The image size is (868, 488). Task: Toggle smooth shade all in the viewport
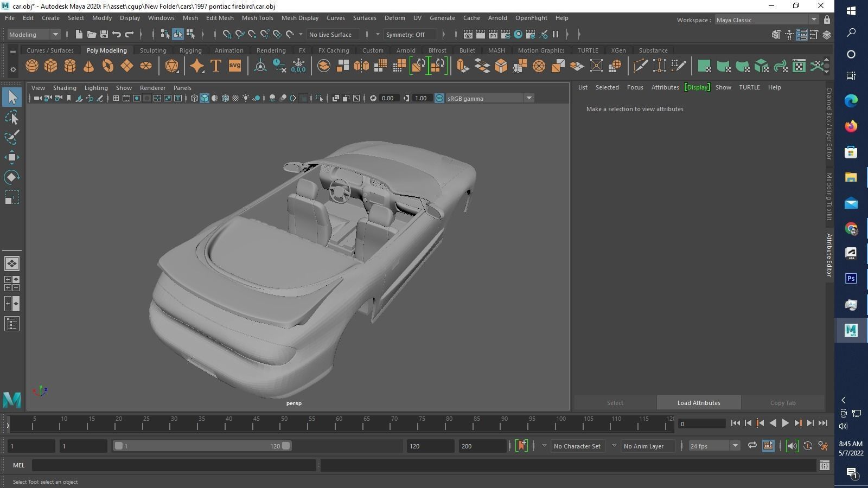[x=205, y=98]
